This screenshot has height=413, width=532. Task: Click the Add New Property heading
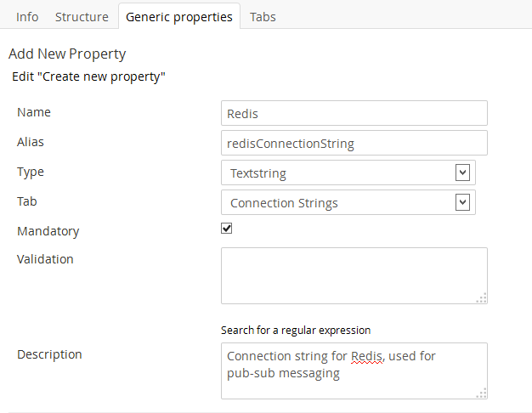tap(67, 54)
